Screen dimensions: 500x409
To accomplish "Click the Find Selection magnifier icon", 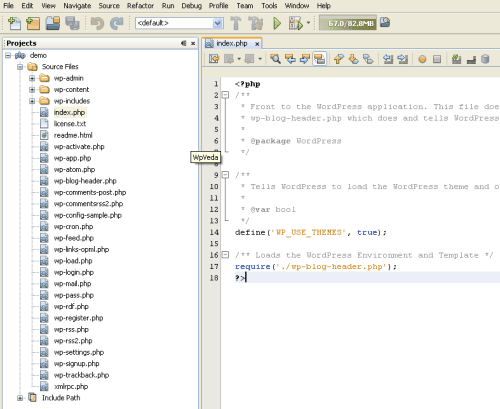I will click(x=275, y=59).
